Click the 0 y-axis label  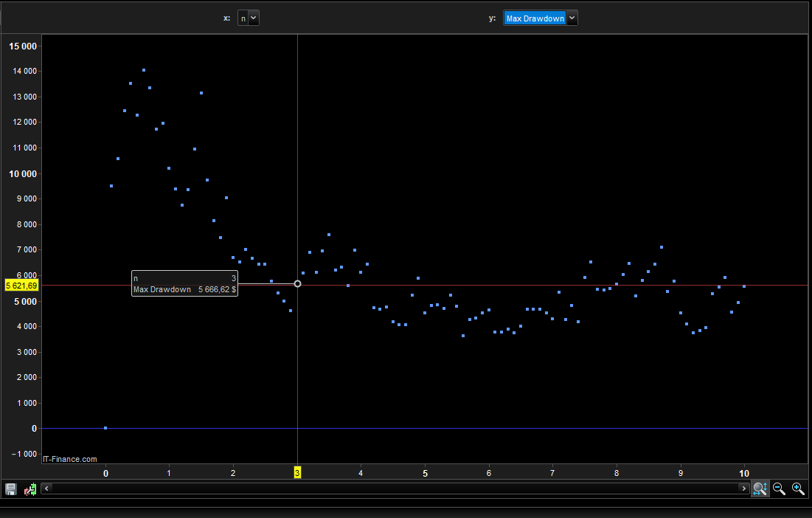[34, 429]
